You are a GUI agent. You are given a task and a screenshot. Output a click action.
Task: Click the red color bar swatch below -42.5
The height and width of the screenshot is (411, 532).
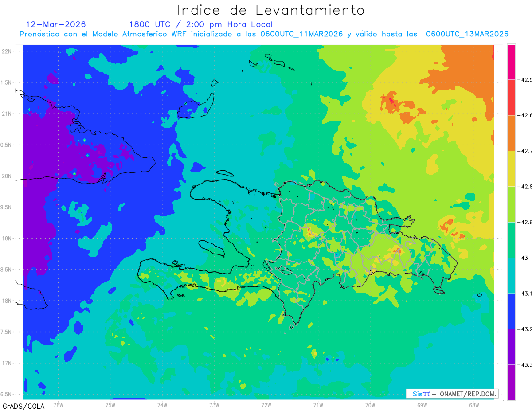[x=511, y=98]
